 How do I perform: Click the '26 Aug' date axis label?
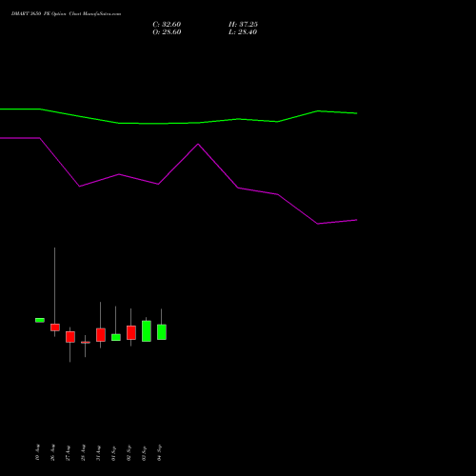[52, 452]
